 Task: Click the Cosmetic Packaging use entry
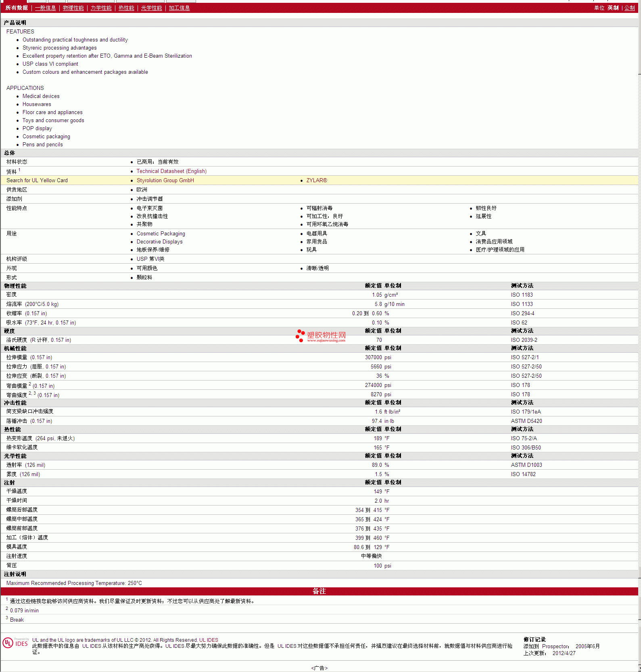(x=161, y=234)
